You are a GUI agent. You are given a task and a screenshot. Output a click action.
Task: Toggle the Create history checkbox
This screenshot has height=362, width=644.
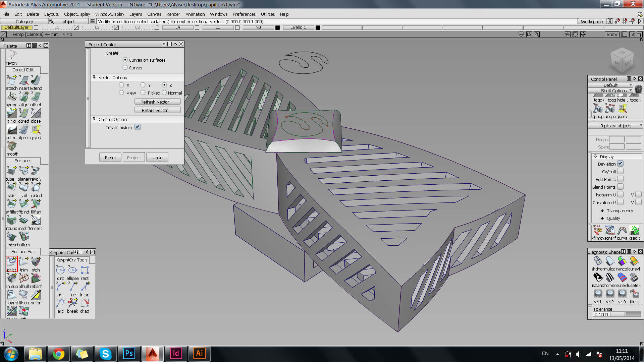[138, 127]
